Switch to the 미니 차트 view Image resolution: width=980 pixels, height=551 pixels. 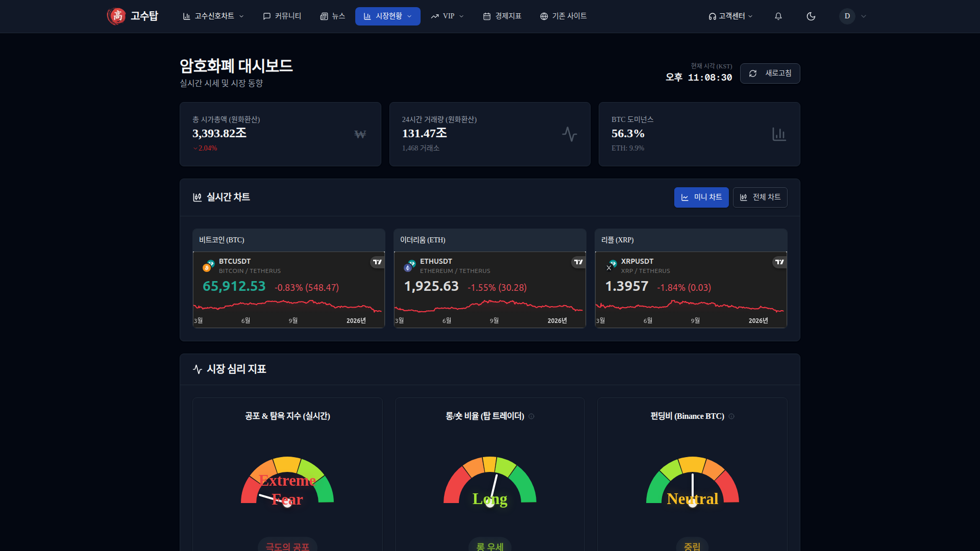point(701,197)
